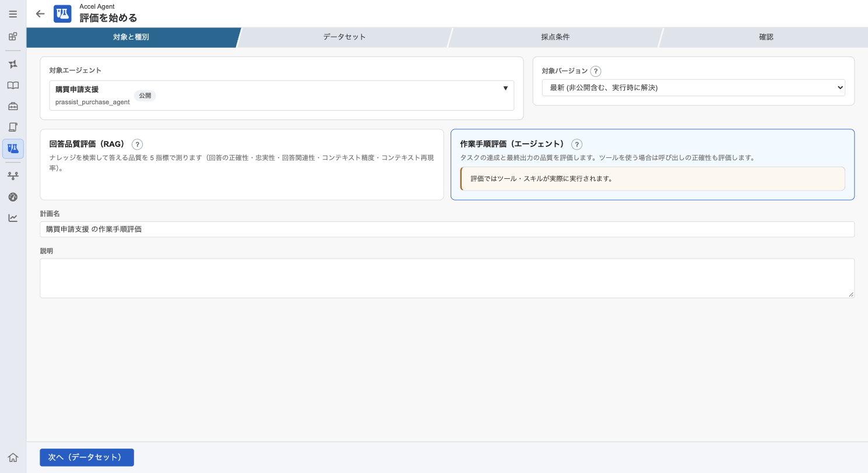Click the 次へ（データセット） button

[x=87, y=457]
